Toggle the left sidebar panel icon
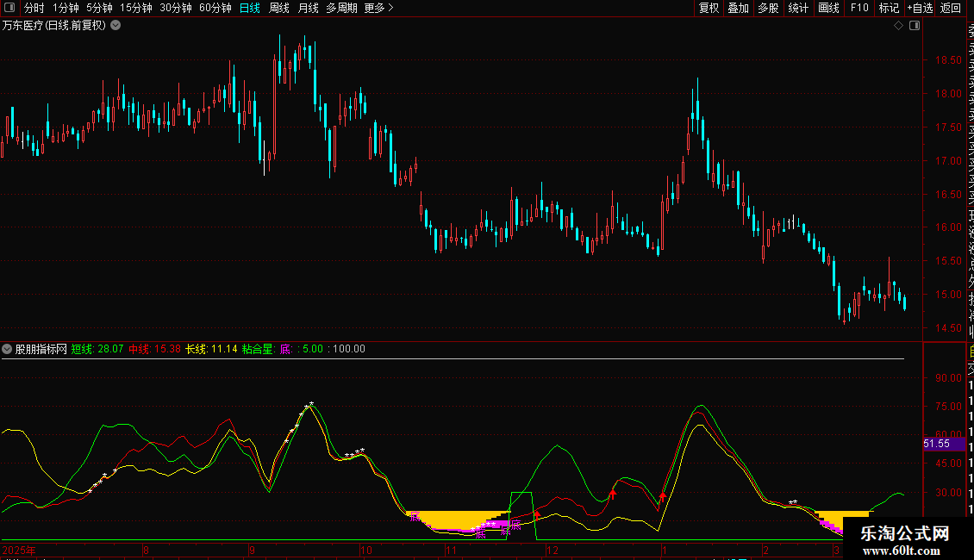 (x=10, y=8)
